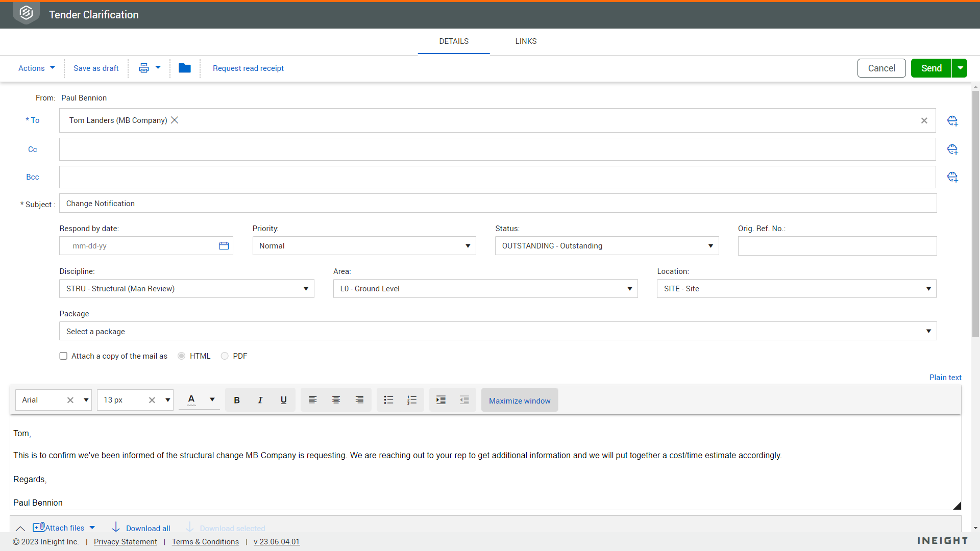Open the blue folder icon
Viewport: 980px width, 551px height.
[185, 68]
